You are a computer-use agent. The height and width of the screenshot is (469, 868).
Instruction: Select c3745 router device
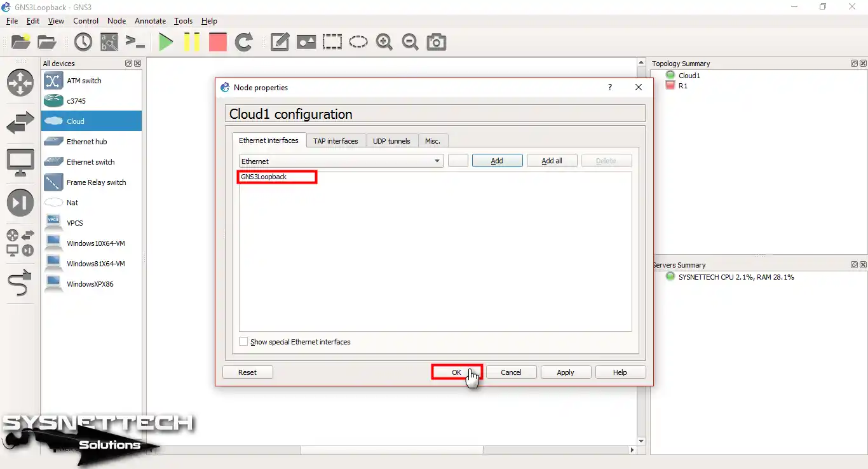coord(92,101)
